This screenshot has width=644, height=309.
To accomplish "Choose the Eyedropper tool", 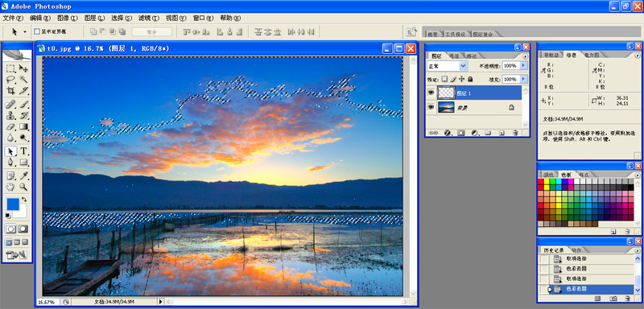I will point(23,175).
